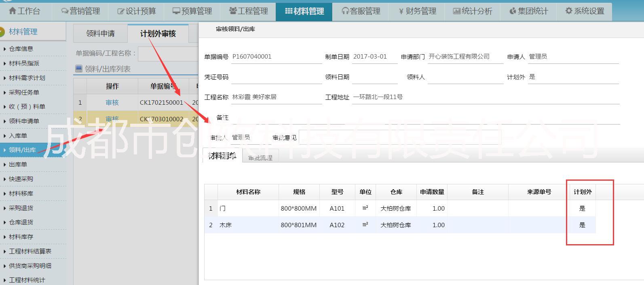Viewport: 644px width, 285px height.
Task: Open the 集团统计 menu
Action: tap(528, 11)
